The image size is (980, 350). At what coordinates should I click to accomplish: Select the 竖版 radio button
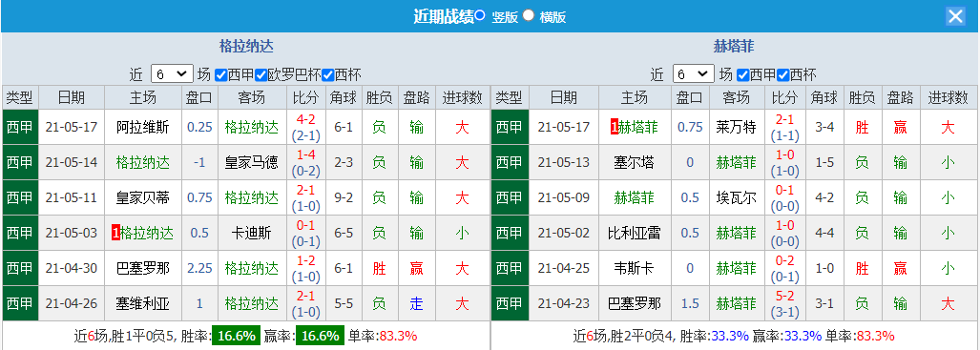tap(480, 15)
